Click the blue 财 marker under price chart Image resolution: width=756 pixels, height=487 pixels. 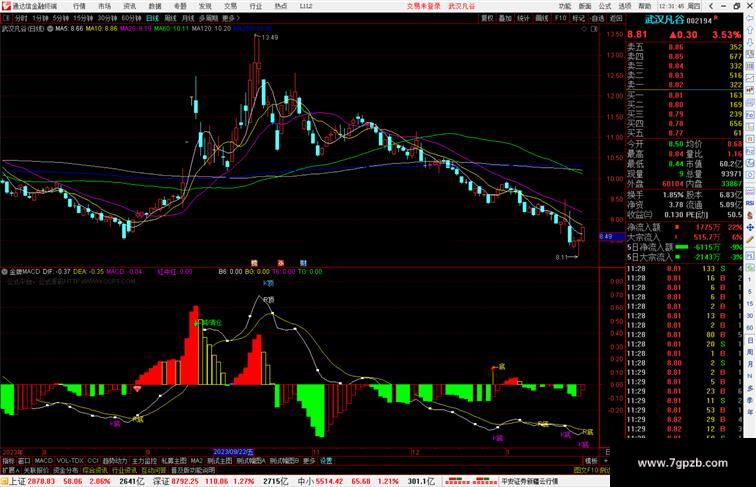tap(303, 263)
